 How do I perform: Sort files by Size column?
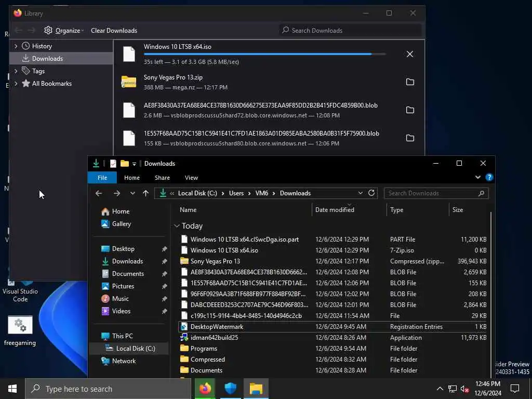point(469,210)
